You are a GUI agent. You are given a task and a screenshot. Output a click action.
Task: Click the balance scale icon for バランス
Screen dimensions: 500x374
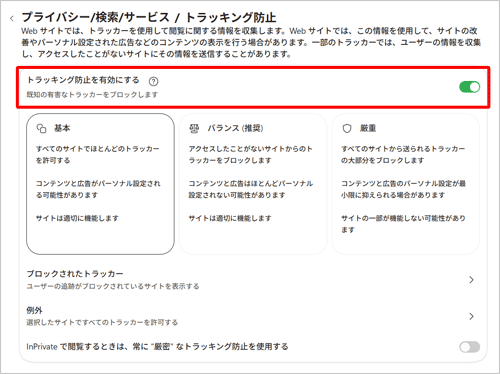click(x=194, y=128)
